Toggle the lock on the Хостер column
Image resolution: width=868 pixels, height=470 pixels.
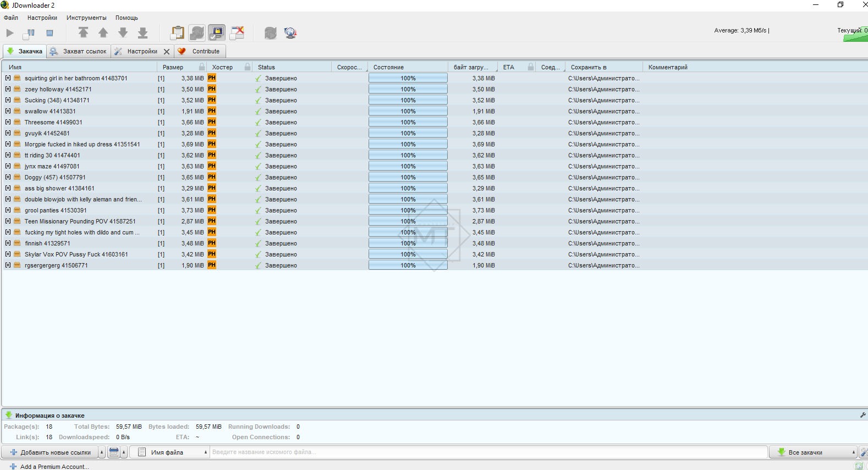pyautogui.click(x=248, y=67)
